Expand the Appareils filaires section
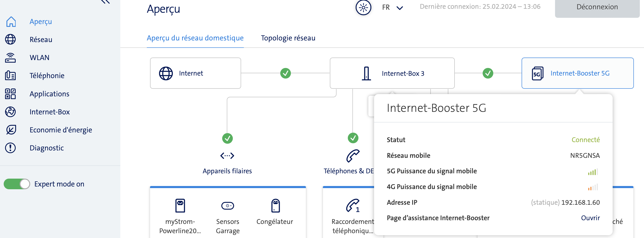This screenshot has height=238, width=644. 227,156
